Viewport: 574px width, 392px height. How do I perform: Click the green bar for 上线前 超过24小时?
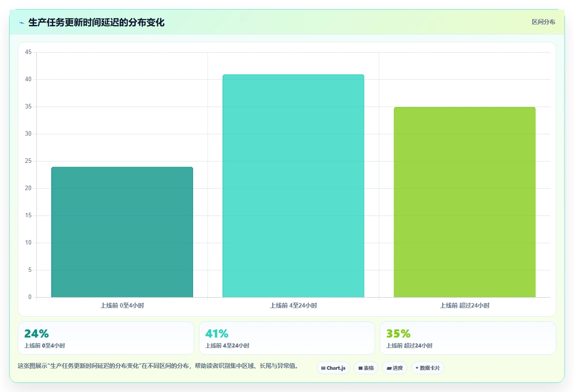[x=465, y=202]
